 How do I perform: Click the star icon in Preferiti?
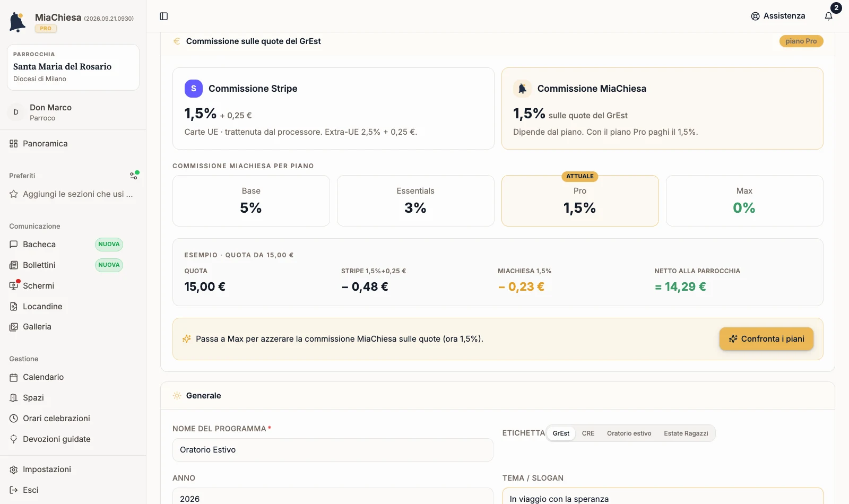[x=14, y=194]
